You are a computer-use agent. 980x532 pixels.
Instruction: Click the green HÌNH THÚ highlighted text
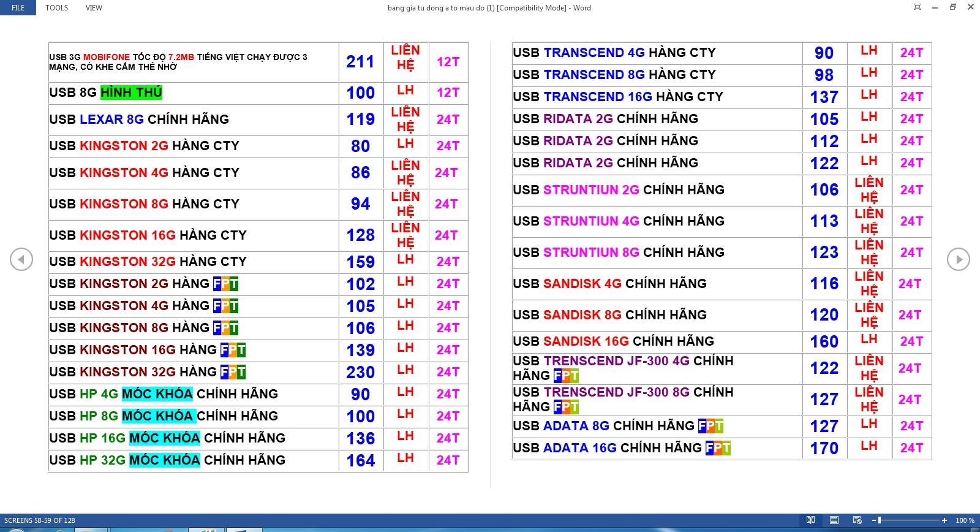(x=131, y=93)
